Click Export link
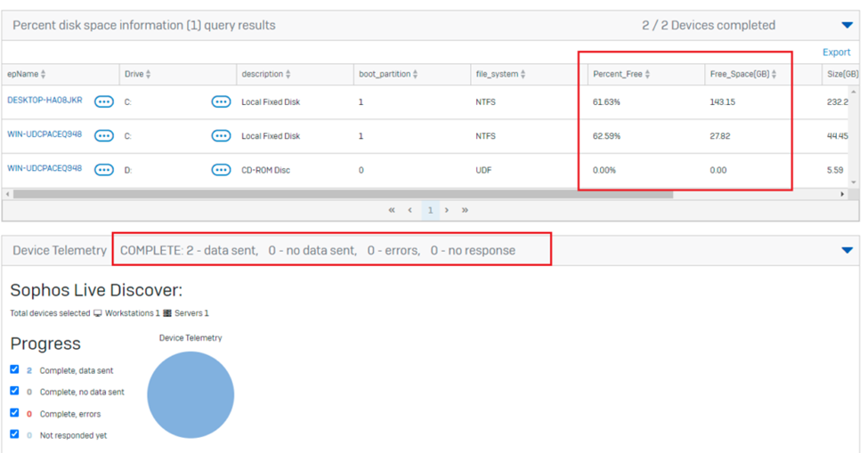Screen dimensions: 868x453 pyautogui.click(x=836, y=52)
